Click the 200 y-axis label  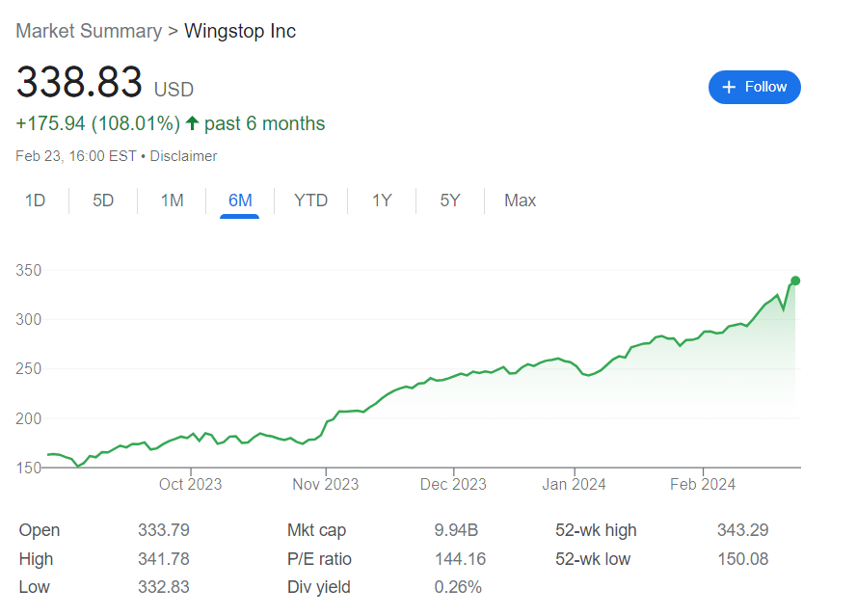coord(28,418)
